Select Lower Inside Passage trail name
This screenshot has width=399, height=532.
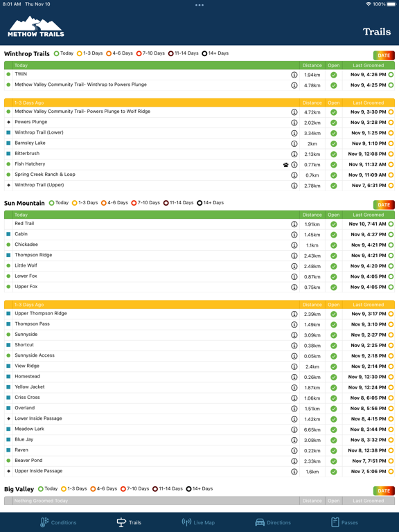[38, 418]
